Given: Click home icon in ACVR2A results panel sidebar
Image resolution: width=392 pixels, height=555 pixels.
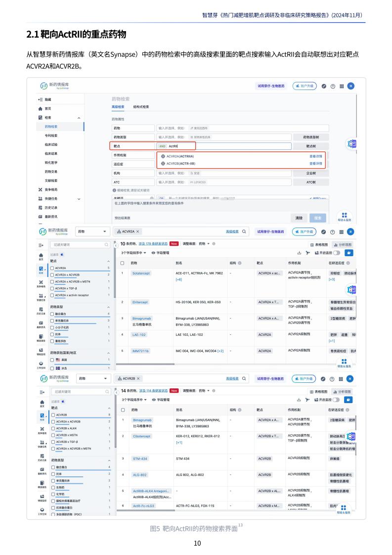Looking at the screenshot, I should (41, 256).
